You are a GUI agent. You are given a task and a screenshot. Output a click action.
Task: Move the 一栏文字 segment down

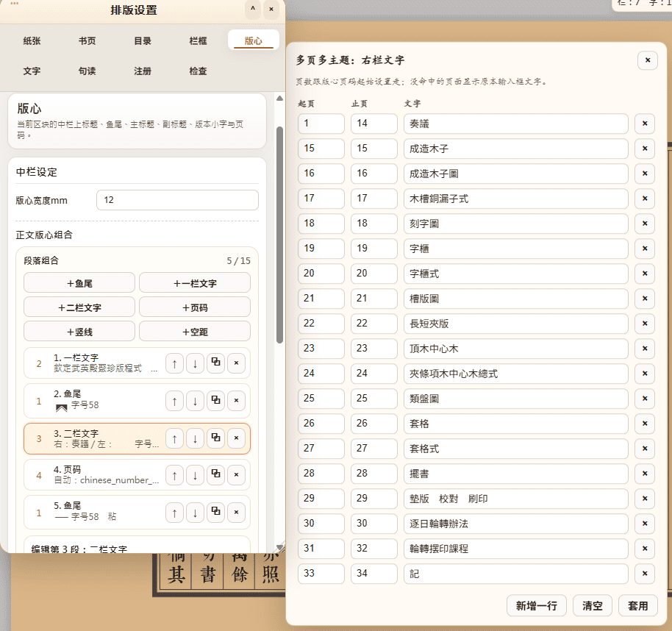point(195,363)
